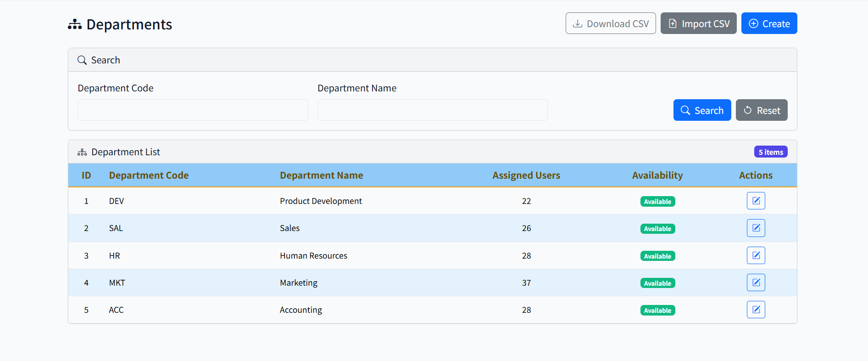Click the Departments page heading

coord(129,24)
